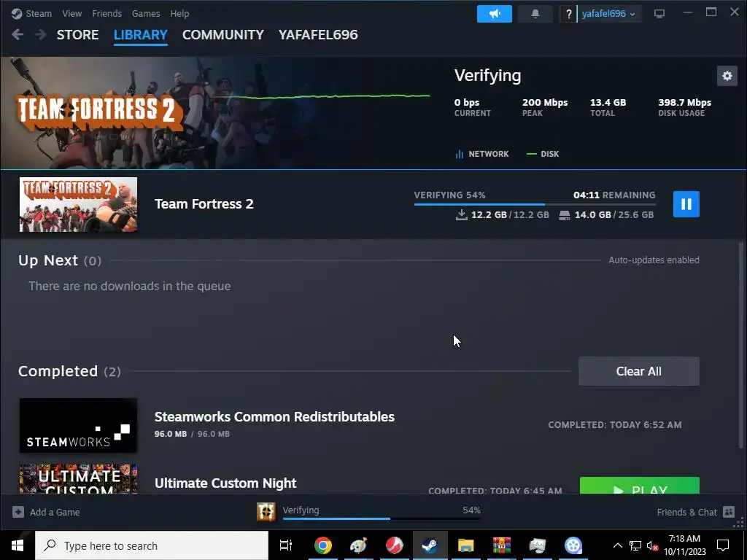747x560 pixels.
Task: Click the question mark help icon
Action: (568, 14)
